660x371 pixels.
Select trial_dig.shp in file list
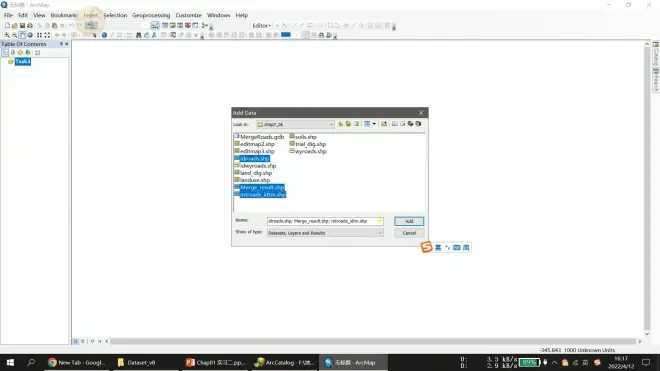tap(308, 144)
